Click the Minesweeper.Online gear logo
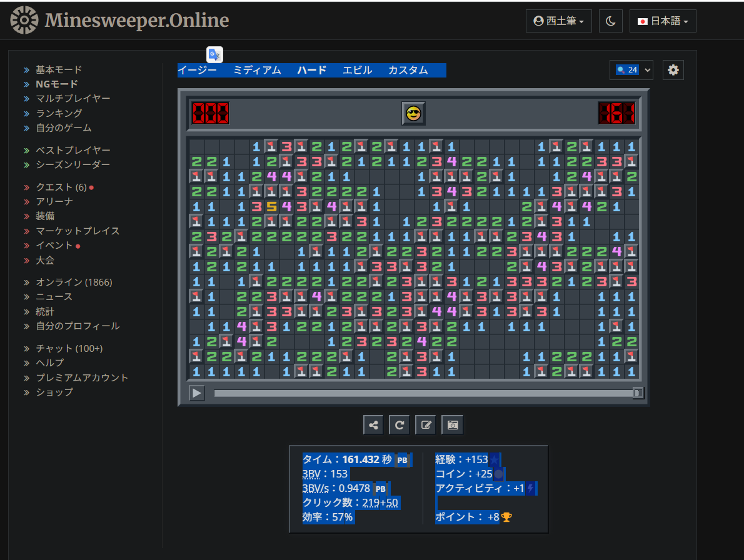The image size is (744, 560). click(24, 20)
